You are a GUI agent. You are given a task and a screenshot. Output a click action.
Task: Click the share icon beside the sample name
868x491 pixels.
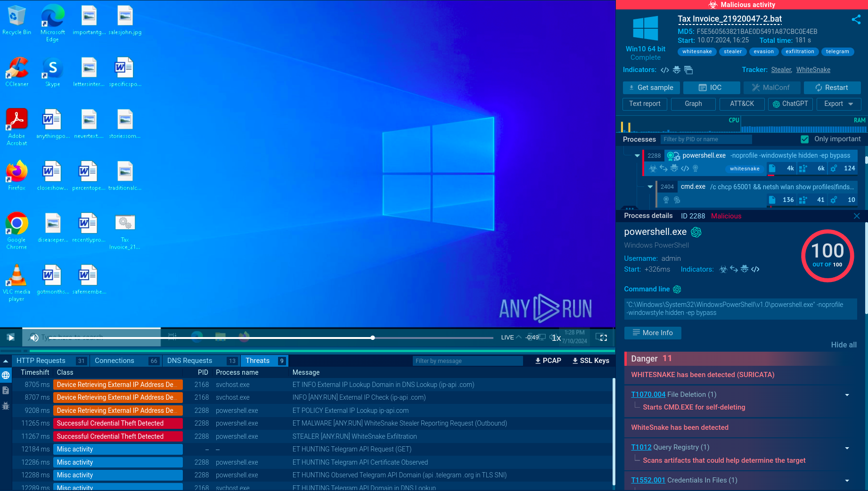point(856,19)
